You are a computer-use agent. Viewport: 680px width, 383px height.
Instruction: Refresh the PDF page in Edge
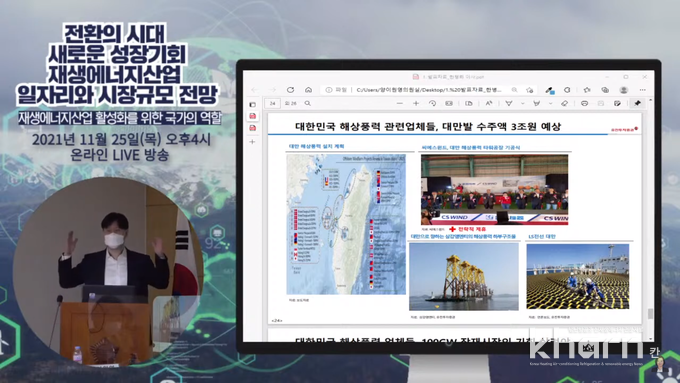(290, 90)
